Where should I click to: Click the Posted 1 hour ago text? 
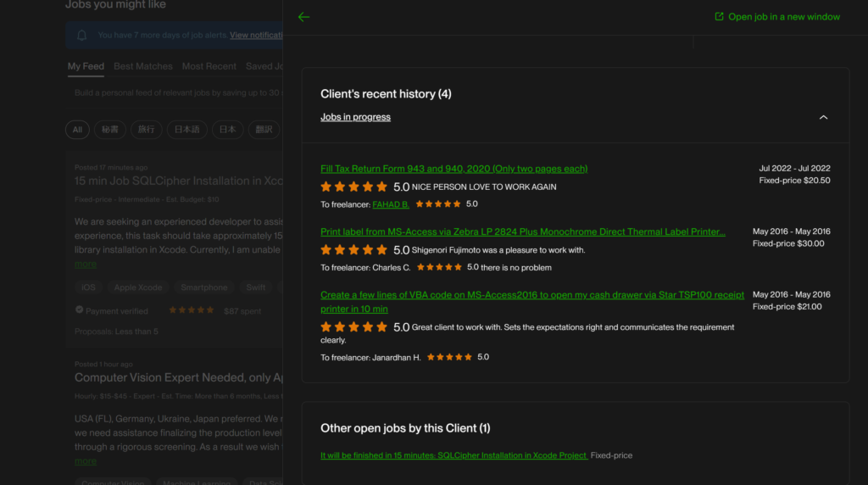point(103,365)
